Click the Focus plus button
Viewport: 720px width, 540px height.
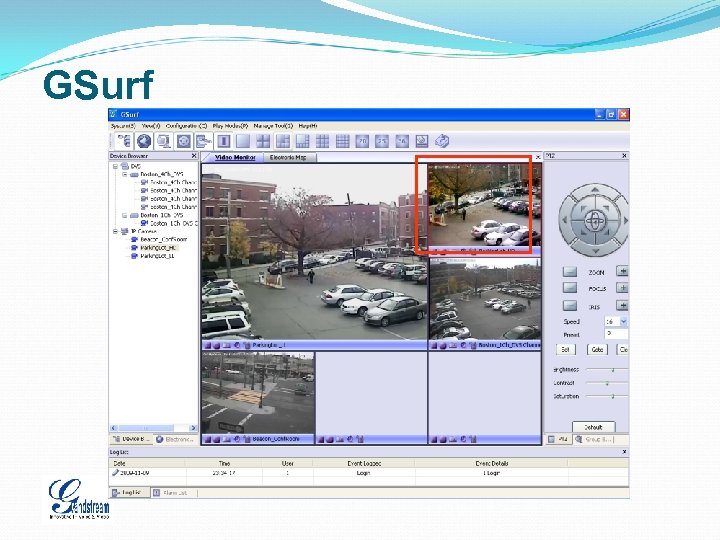coord(622,288)
